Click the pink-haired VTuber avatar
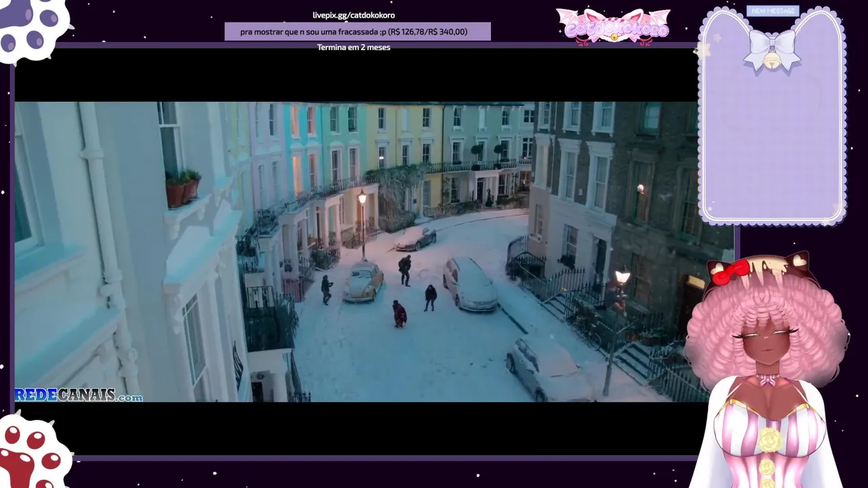Screen dimensions: 868x488 tap(766, 371)
